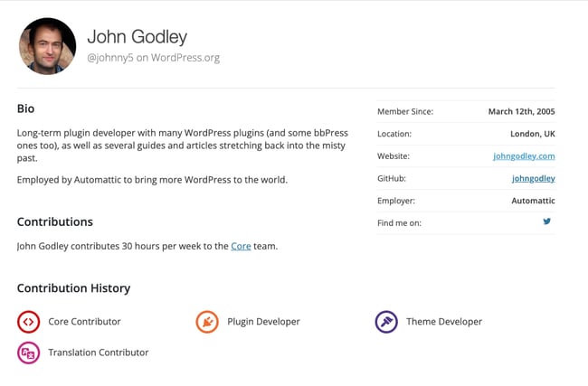The height and width of the screenshot is (386, 588).
Task: Open the johngodley GitHub link
Action: tap(533, 178)
